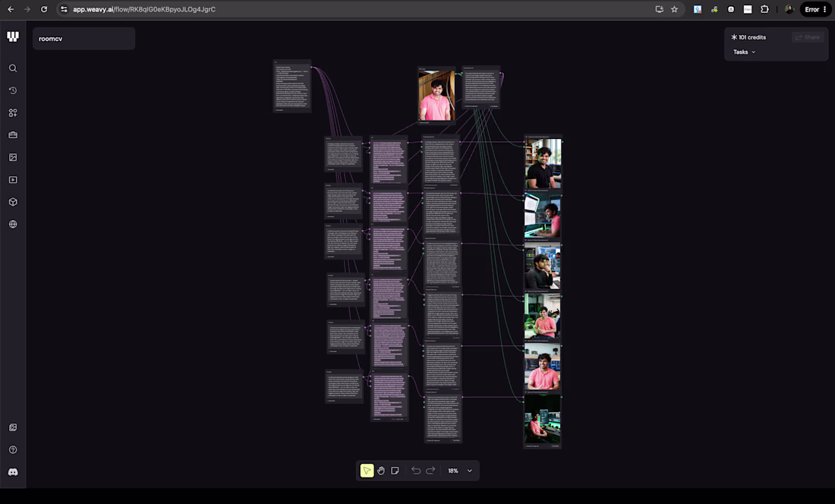Add a sticky note with the note tool
Image resolution: width=835 pixels, height=504 pixels.
395,471
